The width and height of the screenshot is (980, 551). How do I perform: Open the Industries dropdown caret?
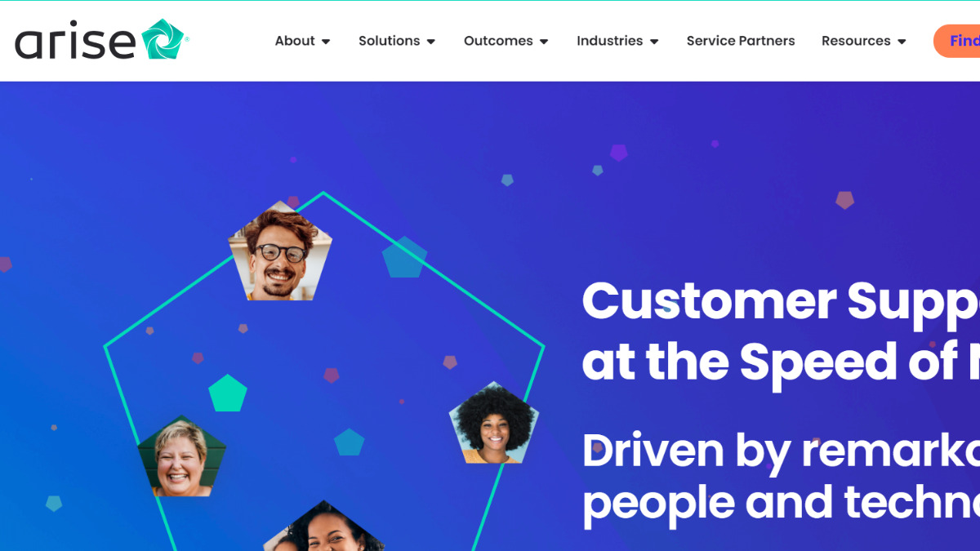(654, 42)
